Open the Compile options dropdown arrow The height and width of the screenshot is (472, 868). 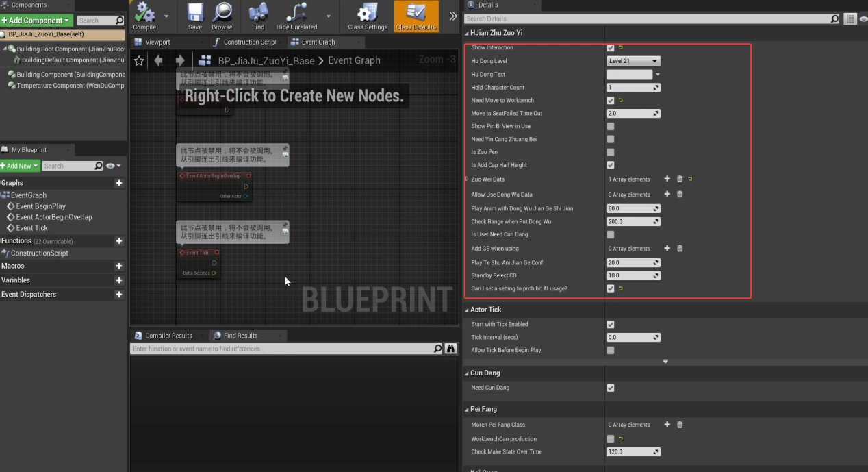coord(166,16)
